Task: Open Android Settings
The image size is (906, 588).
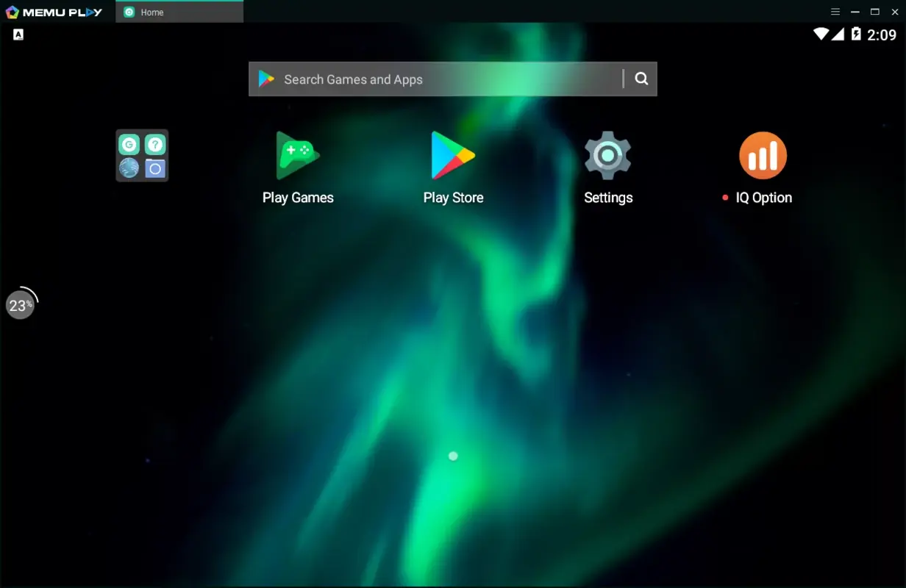Action: [608, 155]
